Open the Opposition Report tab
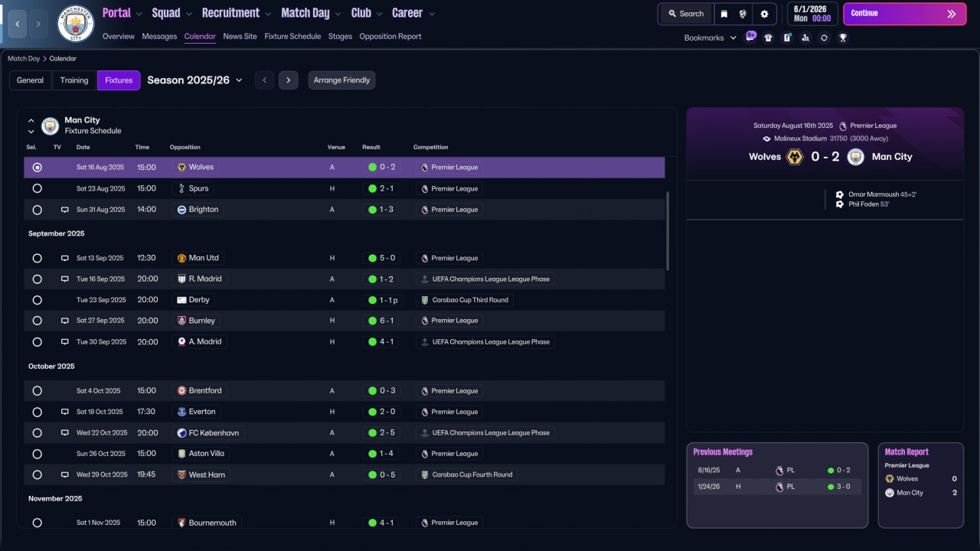Screen dimensions: 980x551 click(x=390, y=36)
